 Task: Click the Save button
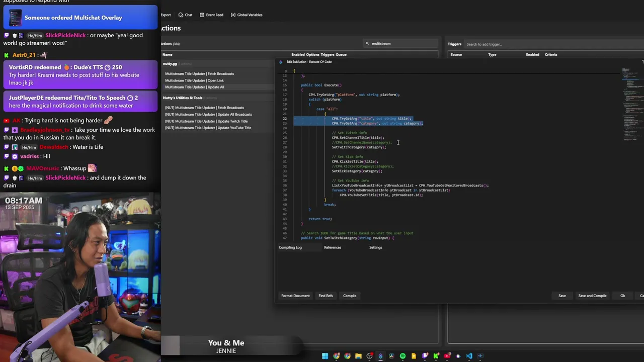point(562,296)
